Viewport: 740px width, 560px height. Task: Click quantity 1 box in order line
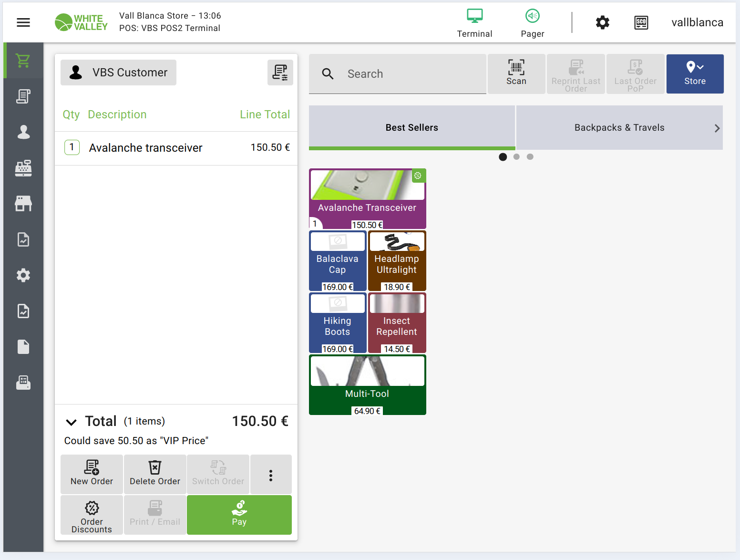72,147
